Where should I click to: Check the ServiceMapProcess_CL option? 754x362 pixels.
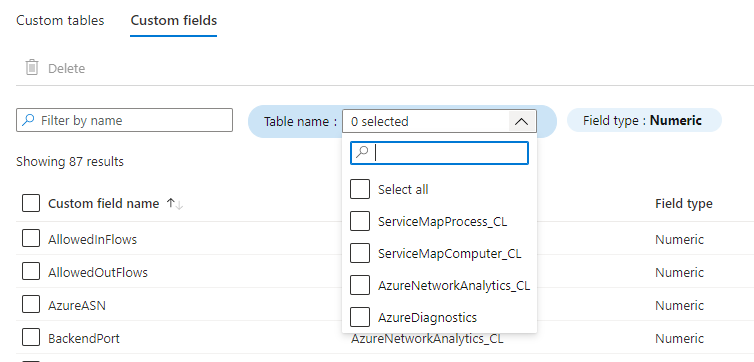coord(360,221)
